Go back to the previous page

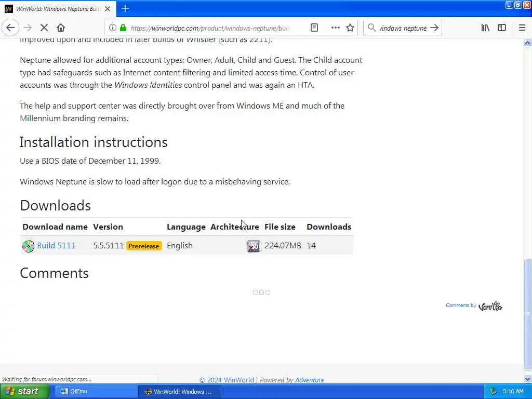tap(10, 28)
